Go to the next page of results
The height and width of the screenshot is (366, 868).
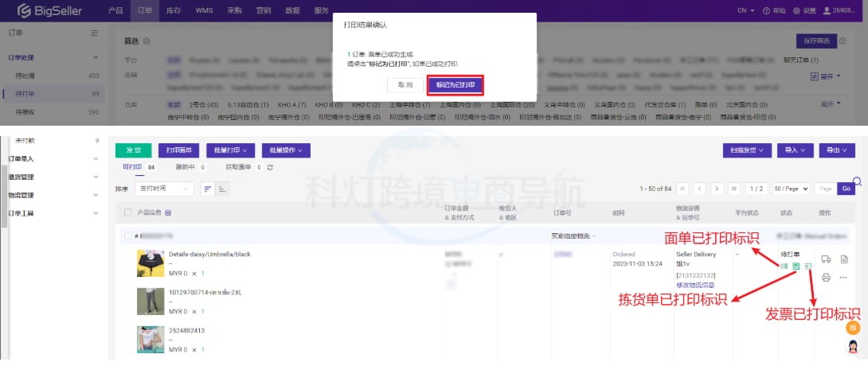point(717,189)
